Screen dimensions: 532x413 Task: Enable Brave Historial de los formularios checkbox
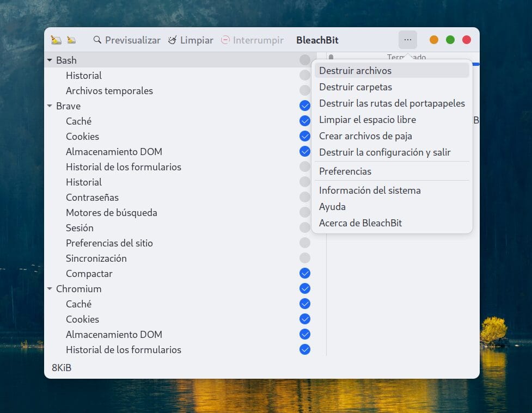click(x=305, y=167)
